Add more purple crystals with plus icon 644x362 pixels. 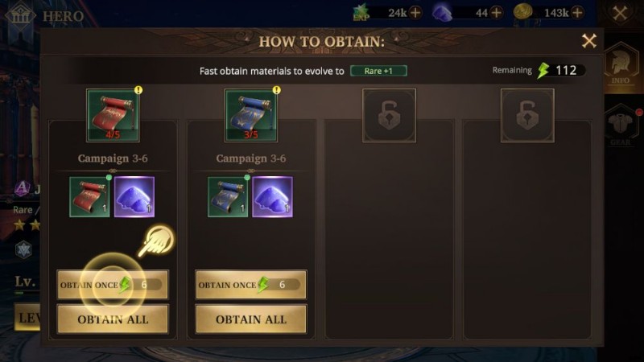(x=497, y=13)
